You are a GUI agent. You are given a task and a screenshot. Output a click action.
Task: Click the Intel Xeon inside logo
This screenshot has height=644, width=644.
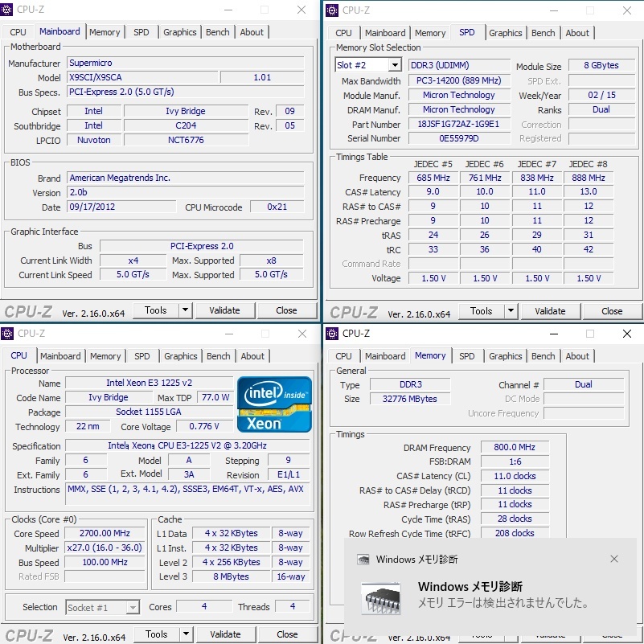(274, 404)
